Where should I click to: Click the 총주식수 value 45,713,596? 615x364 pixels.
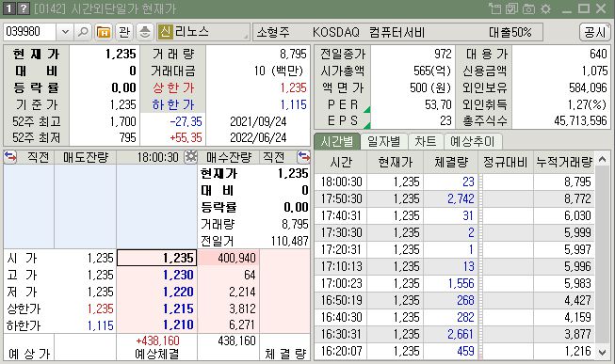(x=580, y=120)
